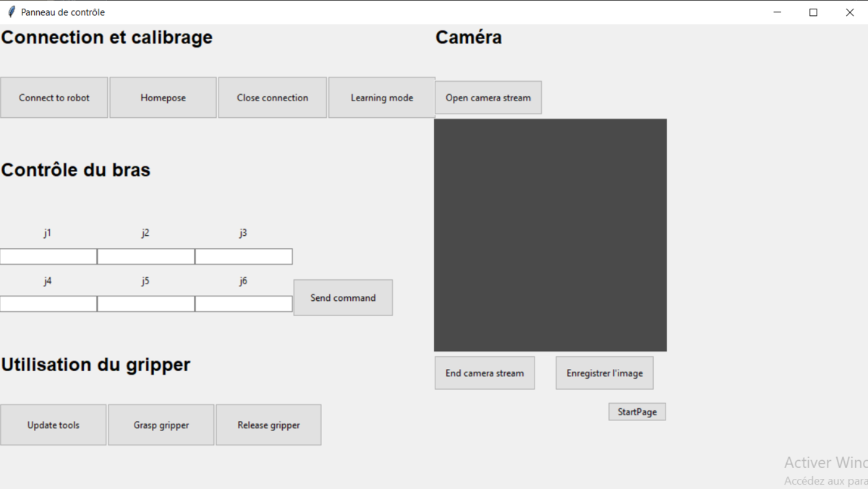Go to StartPage

coord(637,412)
